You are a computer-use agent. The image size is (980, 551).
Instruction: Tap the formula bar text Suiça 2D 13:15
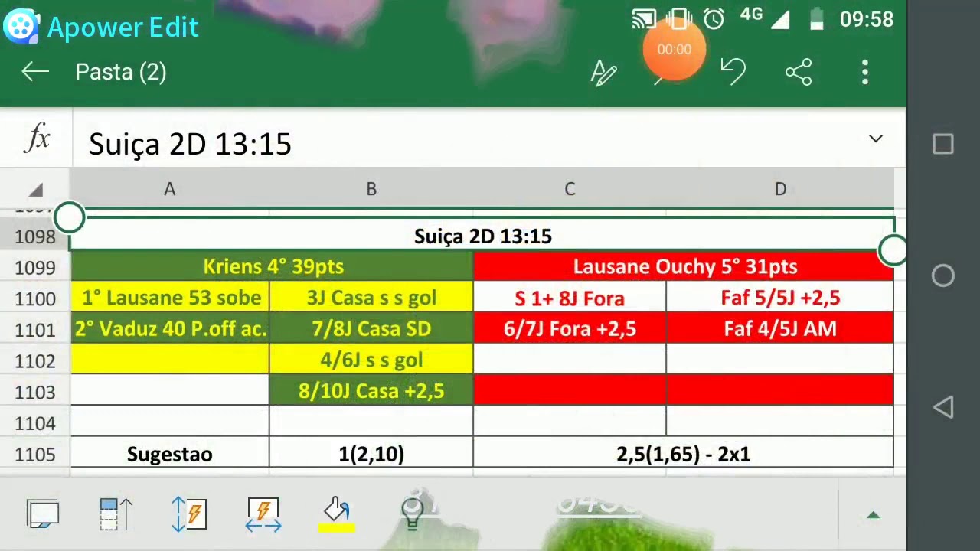pos(190,144)
